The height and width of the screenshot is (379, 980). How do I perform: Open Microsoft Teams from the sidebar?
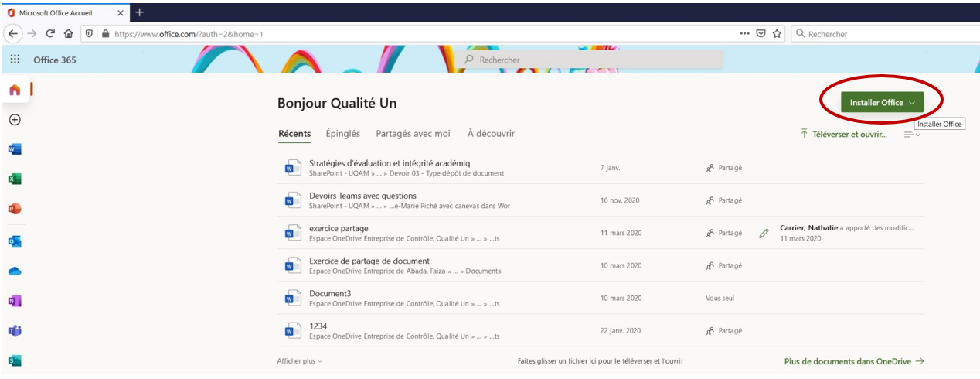pyautogui.click(x=15, y=331)
